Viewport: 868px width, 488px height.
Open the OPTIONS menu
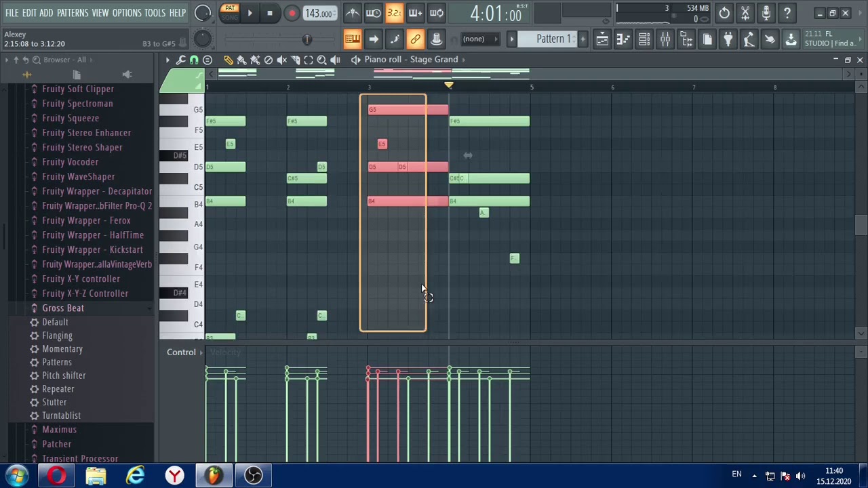point(127,13)
